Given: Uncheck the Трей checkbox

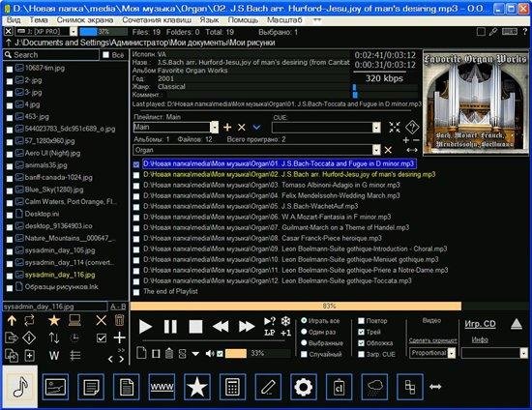Looking at the screenshot, I should pyautogui.click(x=362, y=332).
